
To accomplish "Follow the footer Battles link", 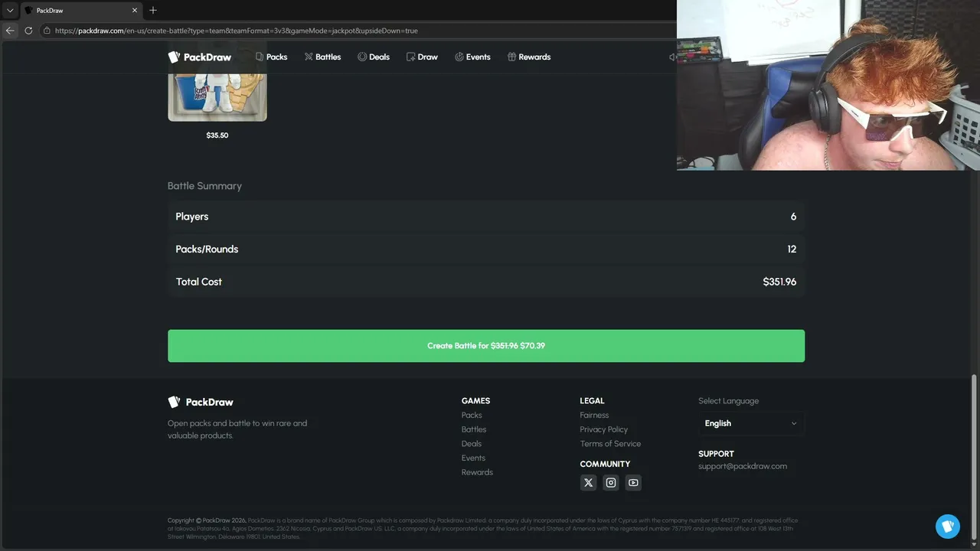I will click(x=474, y=429).
